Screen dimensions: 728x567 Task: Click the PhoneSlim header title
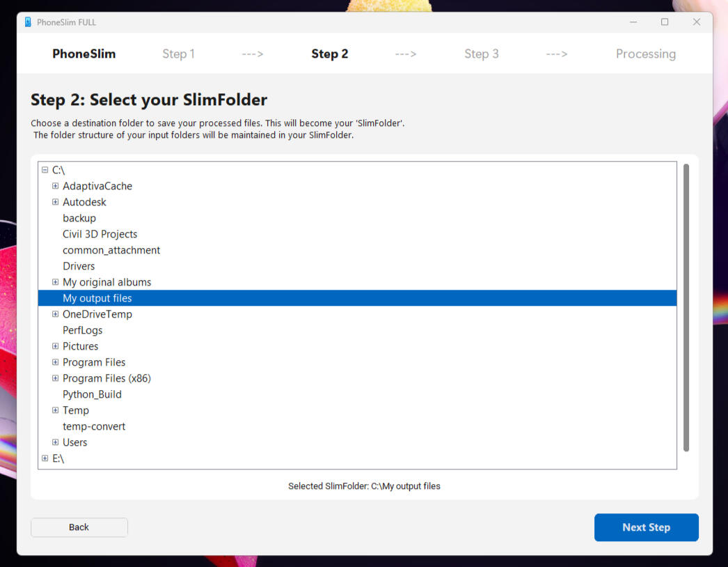[x=84, y=54]
